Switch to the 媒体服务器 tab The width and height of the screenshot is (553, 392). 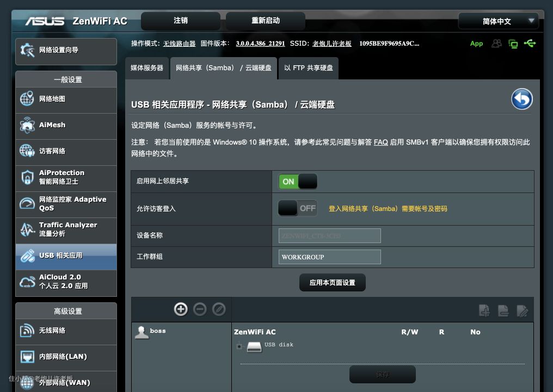point(147,68)
